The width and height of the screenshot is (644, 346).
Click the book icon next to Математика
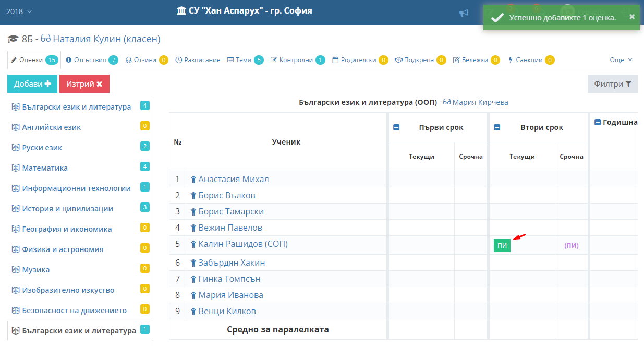(16, 168)
